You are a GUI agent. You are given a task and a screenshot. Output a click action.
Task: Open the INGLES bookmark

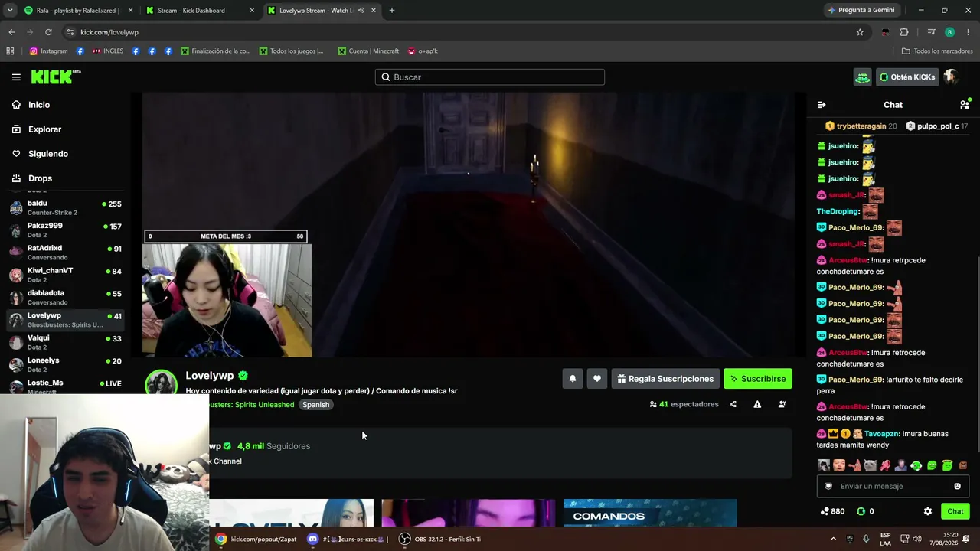click(107, 51)
